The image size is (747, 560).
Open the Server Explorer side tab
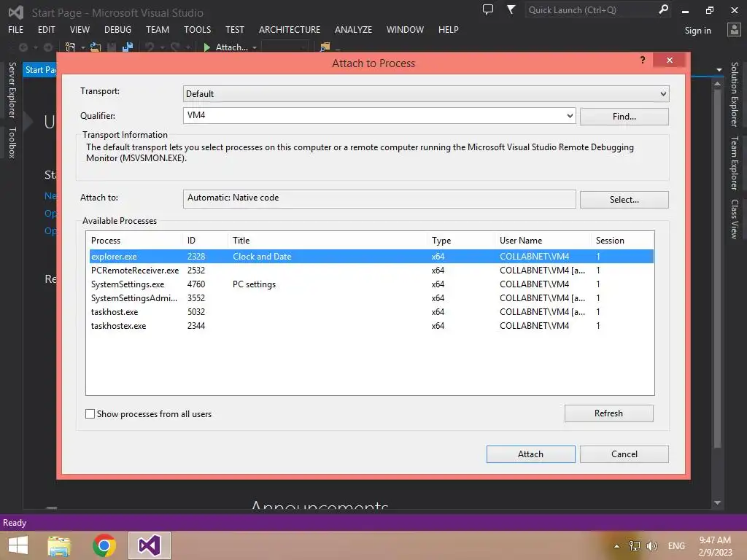pos(12,90)
